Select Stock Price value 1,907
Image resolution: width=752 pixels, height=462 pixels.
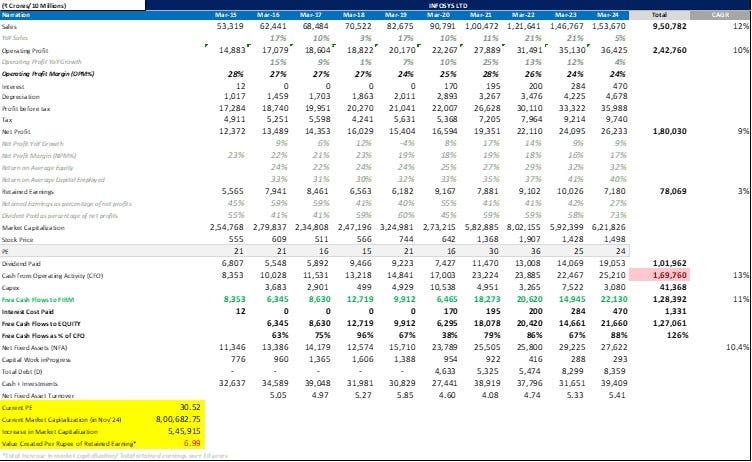[531, 239]
